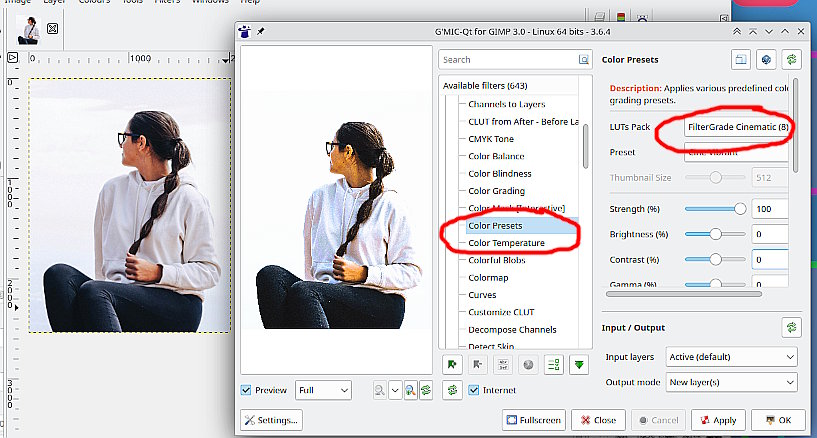This screenshot has height=438, width=817.
Task: Open the zoom level dropdown arrow
Action: pos(395,390)
